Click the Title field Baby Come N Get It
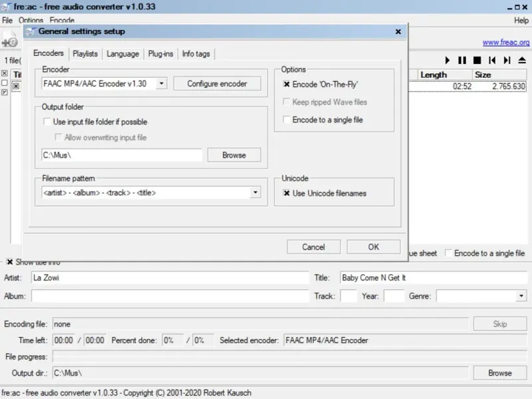532x399 pixels. pos(434,277)
